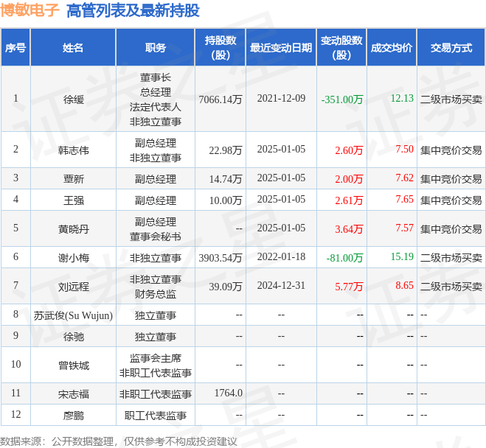
Task: Click the 15.19 average price value
Action: pyautogui.click(x=402, y=257)
